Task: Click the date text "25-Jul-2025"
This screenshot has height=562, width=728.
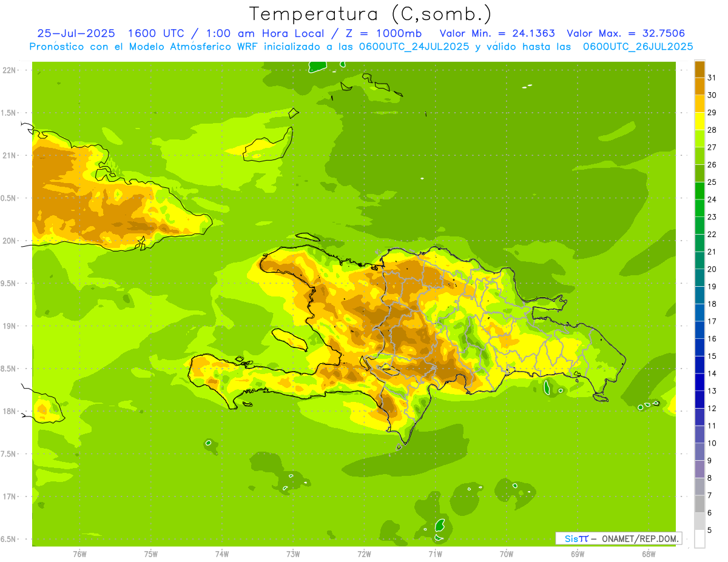Action: 76,33
